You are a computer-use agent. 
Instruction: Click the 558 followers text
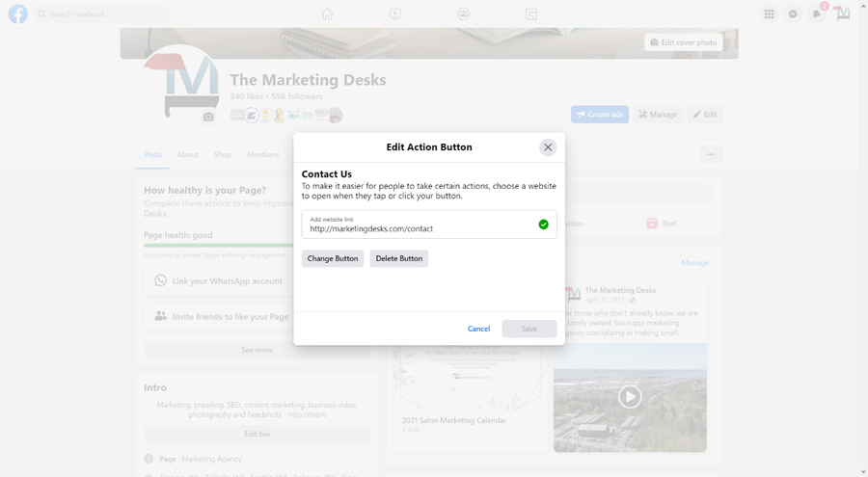297,96
